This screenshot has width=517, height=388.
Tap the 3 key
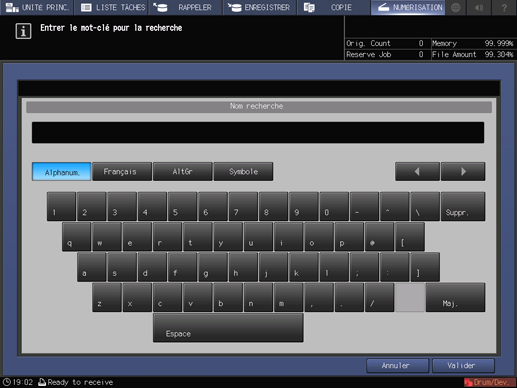[x=122, y=206]
